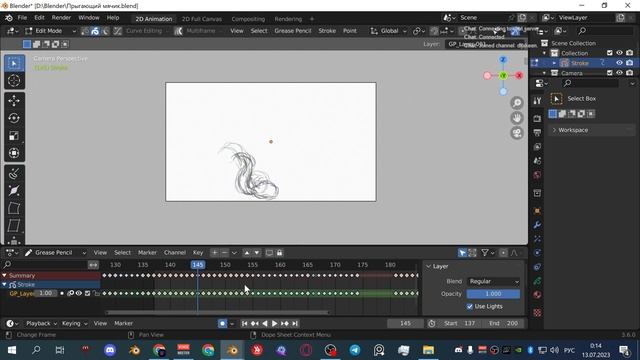Open the Global transform orientation dropdown
Screen dimensions: 640x360
[389, 31]
